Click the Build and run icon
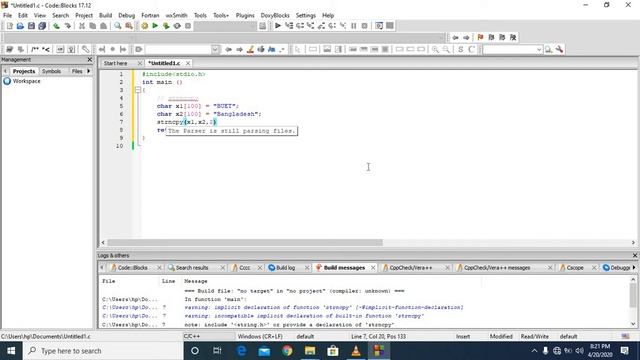Image resolution: width=640 pixels, height=360 pixels. 166,26
